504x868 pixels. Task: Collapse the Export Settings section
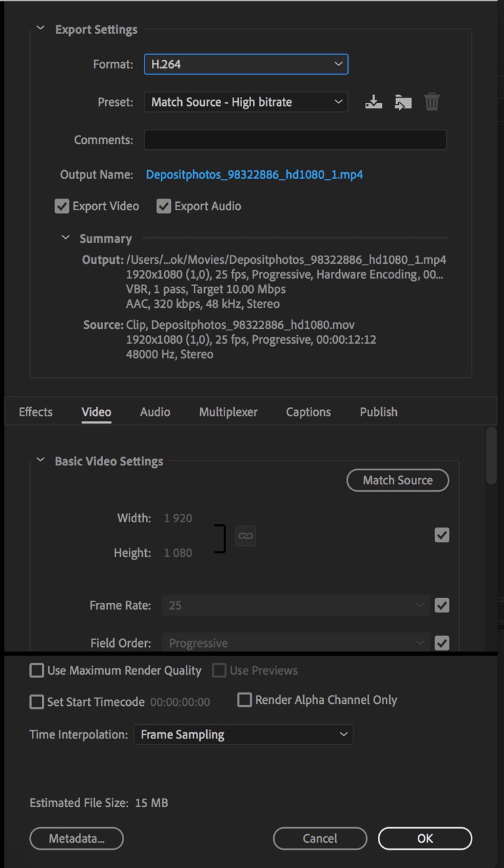click(41, 29)
